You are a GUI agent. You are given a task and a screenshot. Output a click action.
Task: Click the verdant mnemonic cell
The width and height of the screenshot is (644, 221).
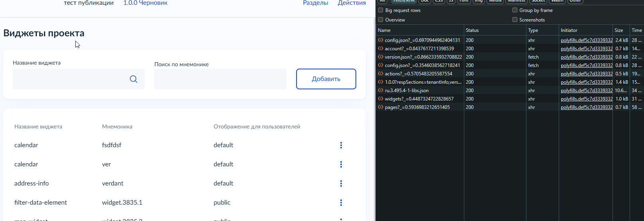point(113,184)
